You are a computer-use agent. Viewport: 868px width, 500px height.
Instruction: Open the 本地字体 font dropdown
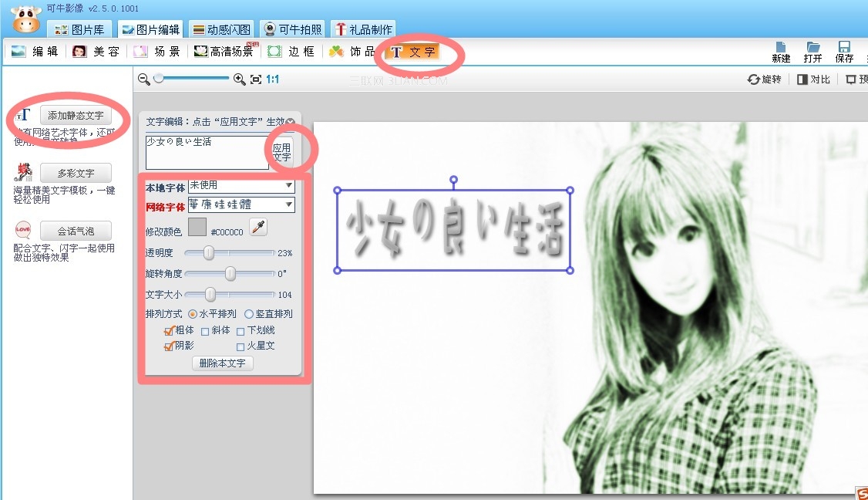[241, 186]
